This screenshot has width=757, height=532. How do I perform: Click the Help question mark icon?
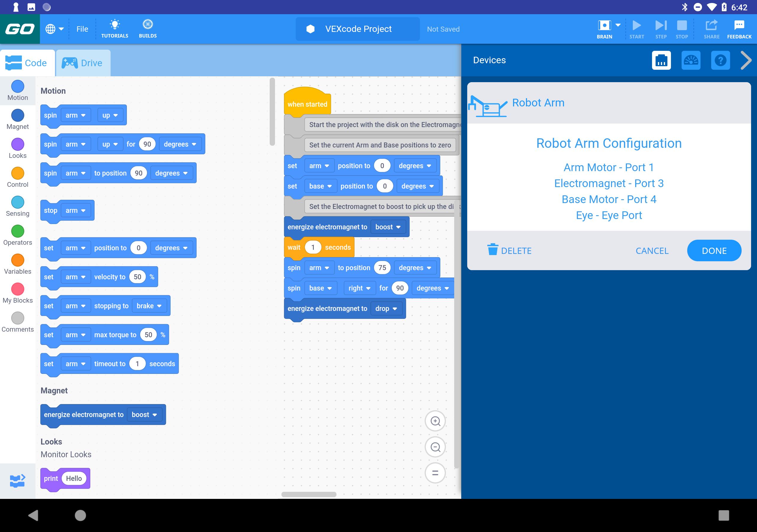point(720,60)
